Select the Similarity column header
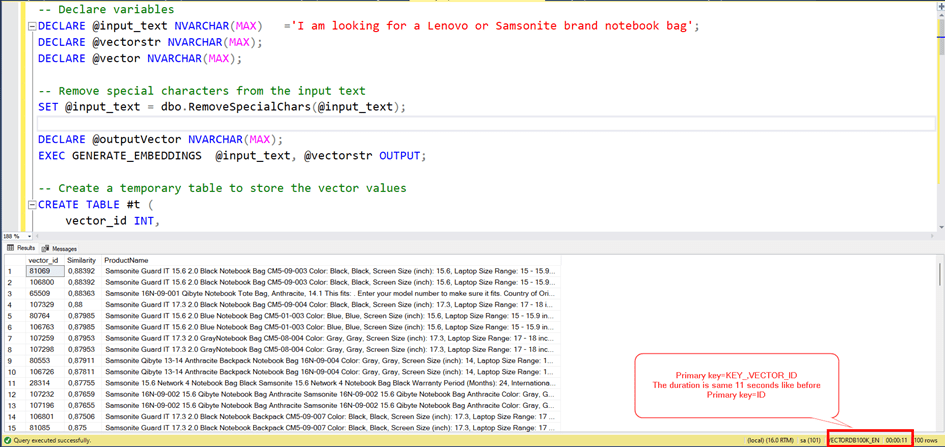 click(82, 260)
